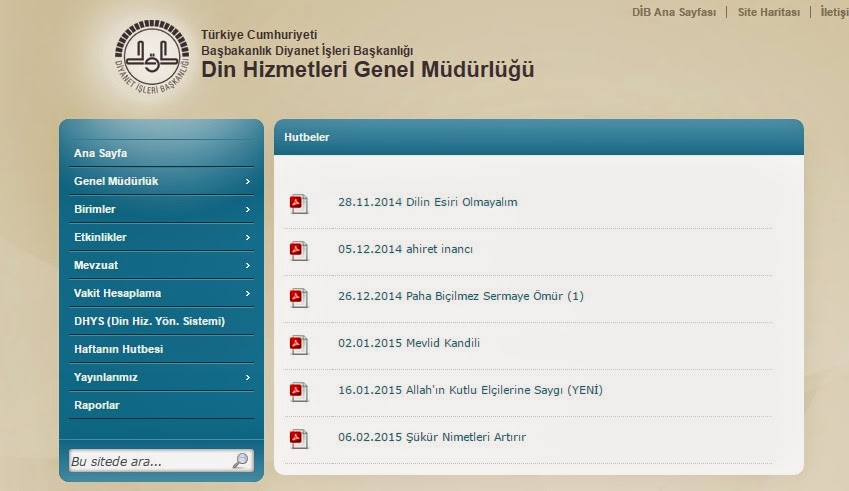Open sermon 26.12.2014 Paha Biçilmez Sermaye Ömür
This screenshot has height=491, width=849.
click(x=461, y=296)
